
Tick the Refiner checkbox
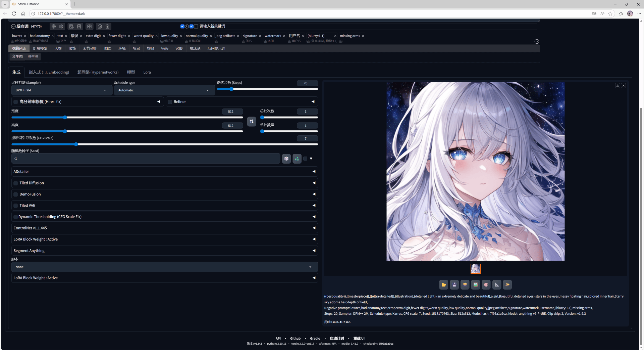point(170,102)
